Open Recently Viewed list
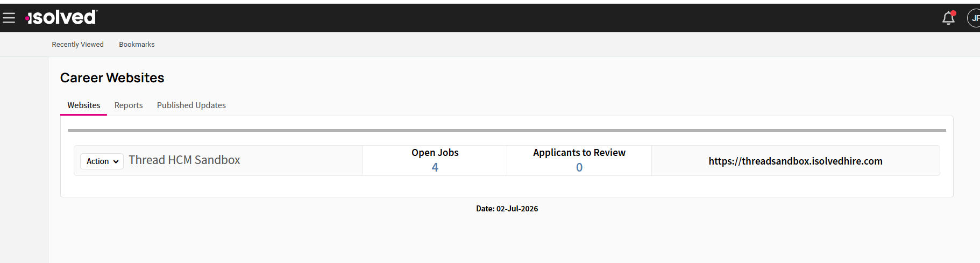 tap(77, 45)
